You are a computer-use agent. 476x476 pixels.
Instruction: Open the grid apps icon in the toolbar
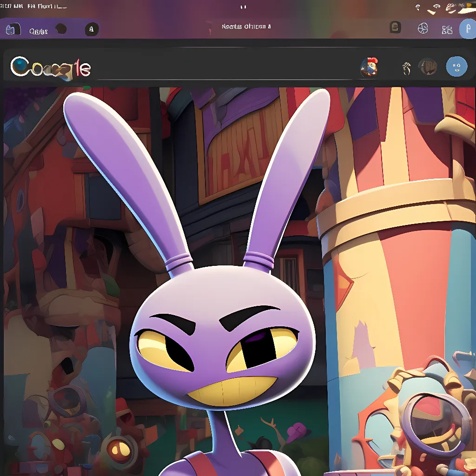(x=447, y=29)
